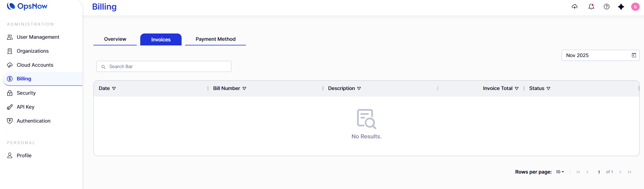Click the OpsNow logo

(27, 6)
